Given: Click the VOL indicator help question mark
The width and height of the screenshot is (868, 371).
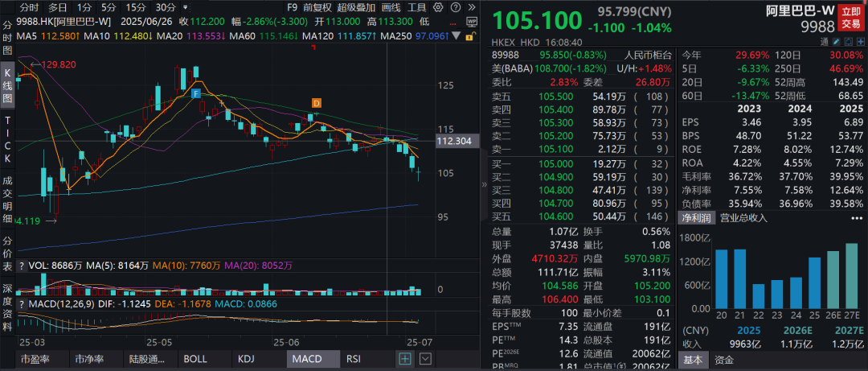Looking at the screenshot, I should click(21, 264).
